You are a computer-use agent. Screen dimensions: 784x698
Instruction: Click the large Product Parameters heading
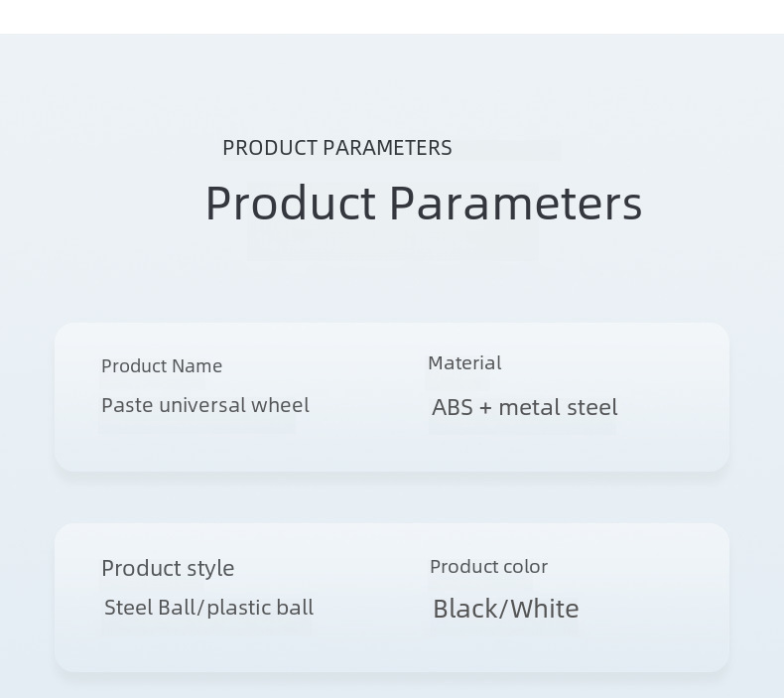(424, 204)
